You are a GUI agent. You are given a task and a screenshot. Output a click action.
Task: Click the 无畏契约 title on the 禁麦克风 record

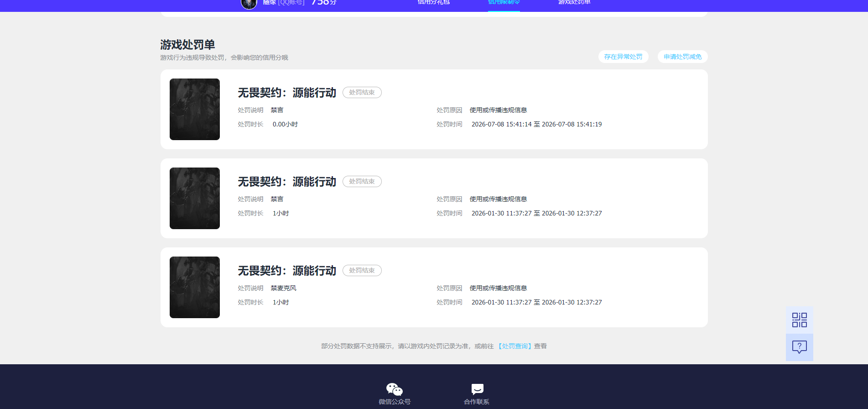pos(287,271)
